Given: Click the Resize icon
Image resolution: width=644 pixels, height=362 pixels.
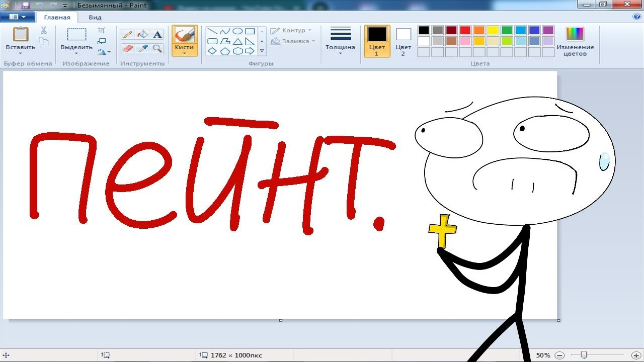Looking at the screenshot, I should (102, 41).
